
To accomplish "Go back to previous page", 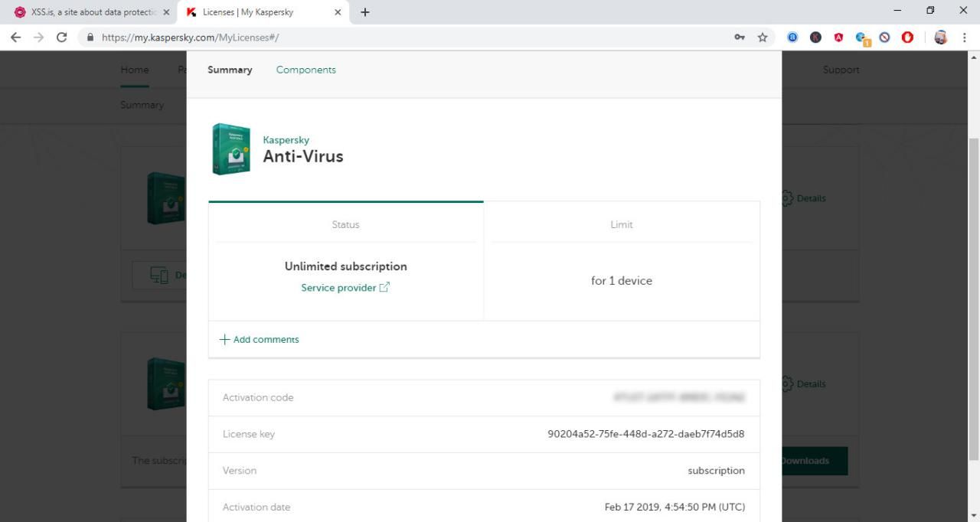I will click(15, 37).
